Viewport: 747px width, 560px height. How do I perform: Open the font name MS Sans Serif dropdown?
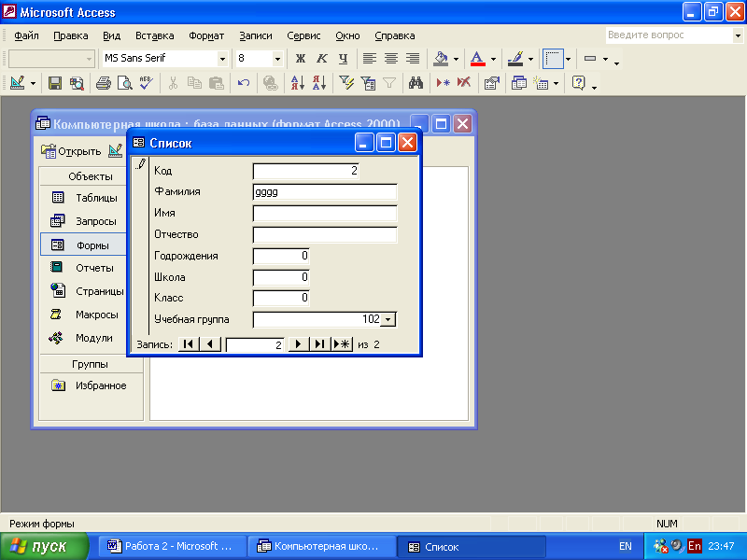(222, 59)
